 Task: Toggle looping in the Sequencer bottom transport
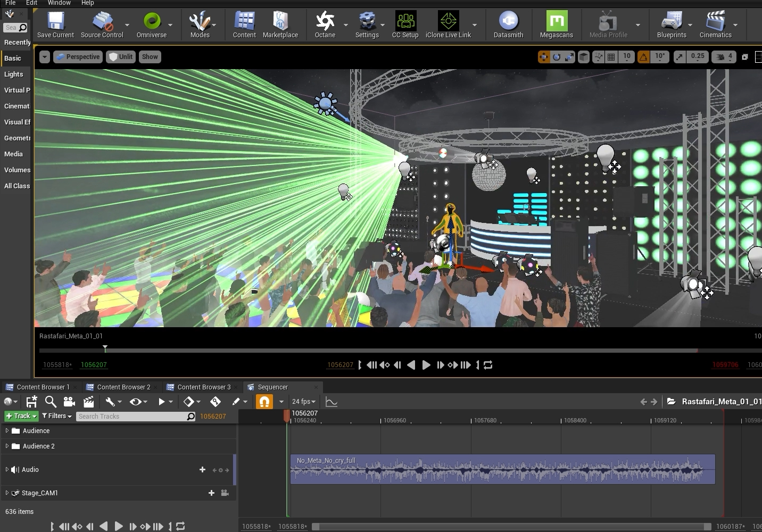(x=180, y=526)
